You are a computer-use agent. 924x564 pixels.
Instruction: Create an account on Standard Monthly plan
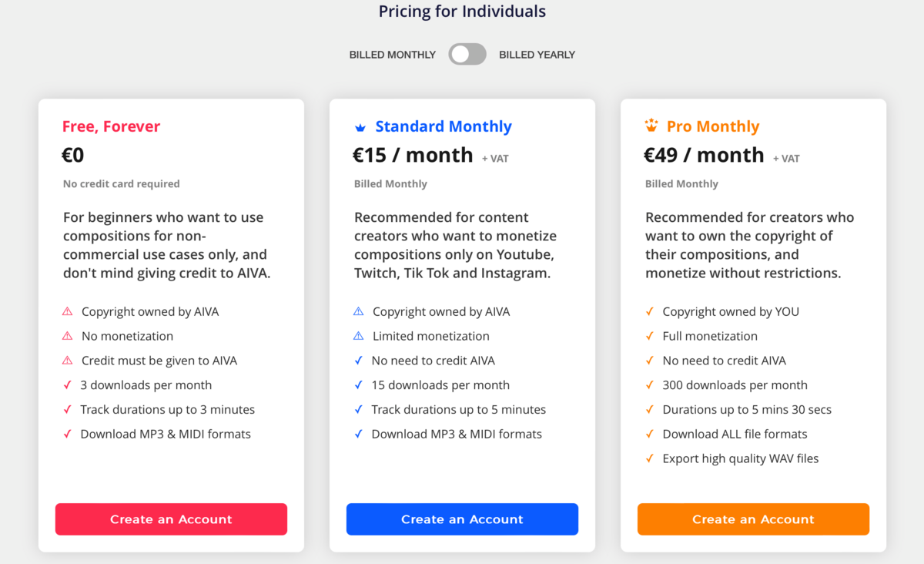[462, 519]
